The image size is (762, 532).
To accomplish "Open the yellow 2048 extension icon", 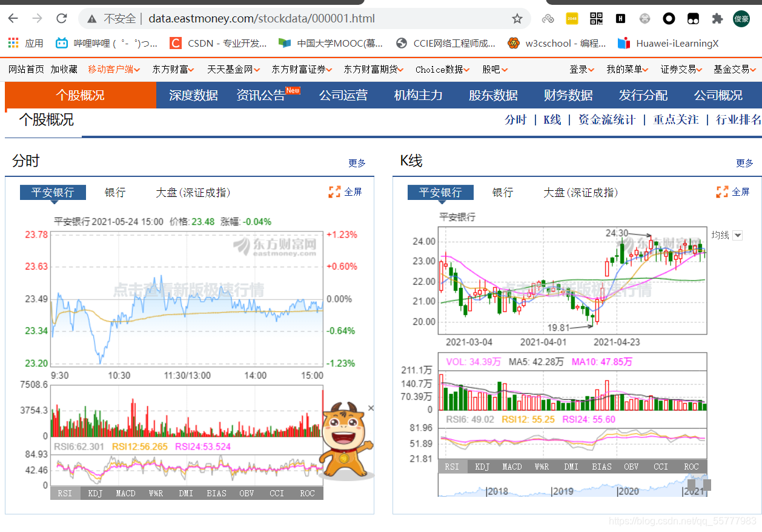I will click(x=572, y=19).
